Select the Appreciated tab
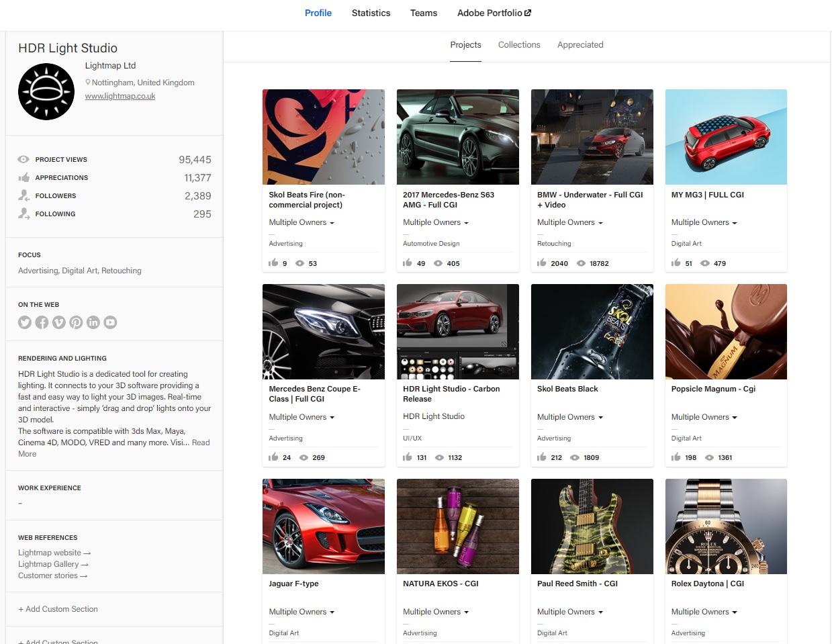 pos(580,45)
